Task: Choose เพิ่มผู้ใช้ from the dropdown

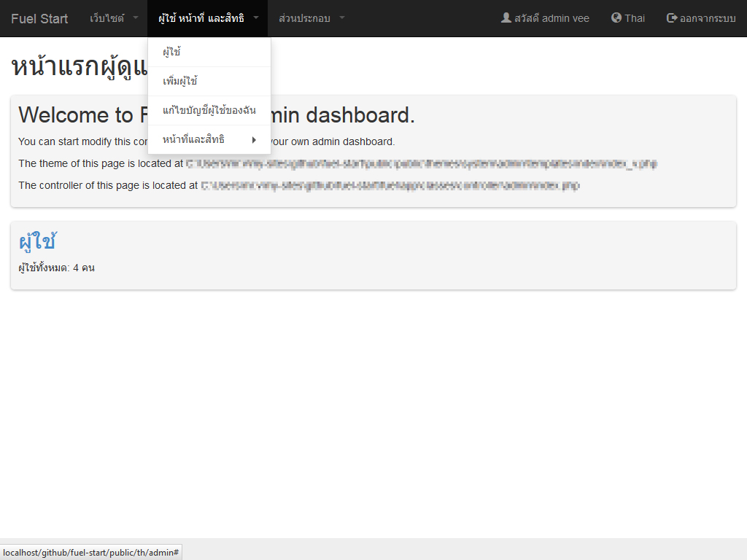Action: point(180,81)
